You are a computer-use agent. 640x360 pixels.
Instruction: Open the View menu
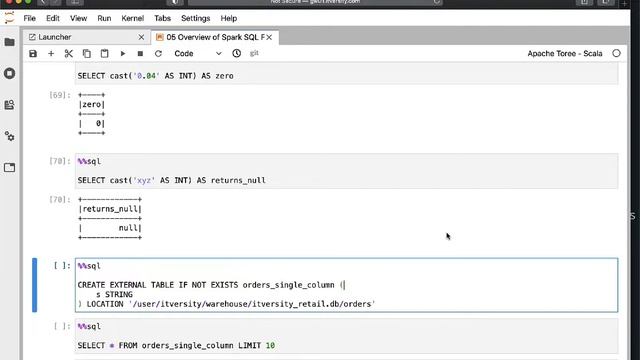78,18
